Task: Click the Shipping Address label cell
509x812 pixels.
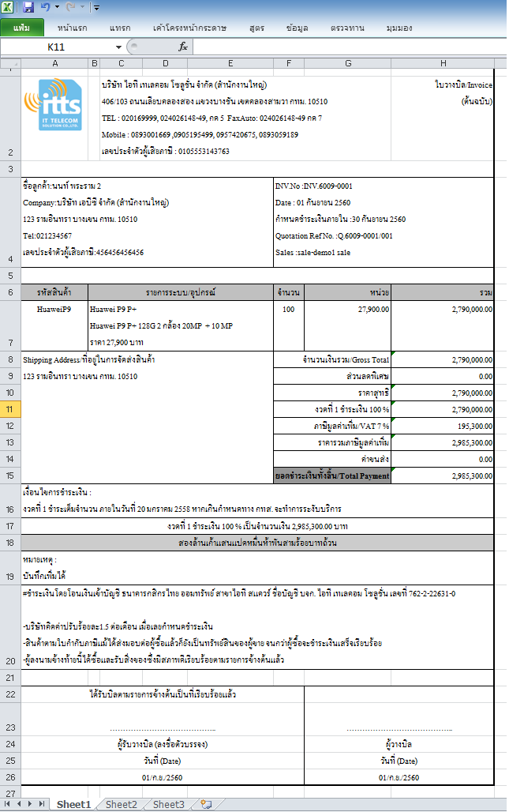Action: [147, 359]
